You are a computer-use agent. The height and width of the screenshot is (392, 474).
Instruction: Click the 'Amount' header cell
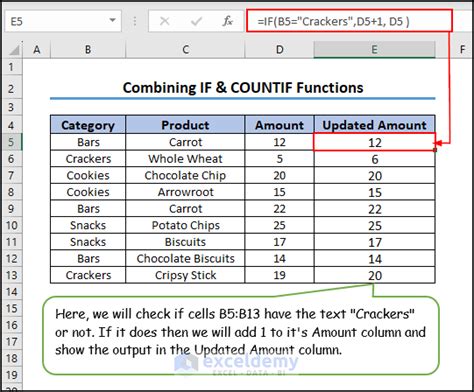point(279,125)
